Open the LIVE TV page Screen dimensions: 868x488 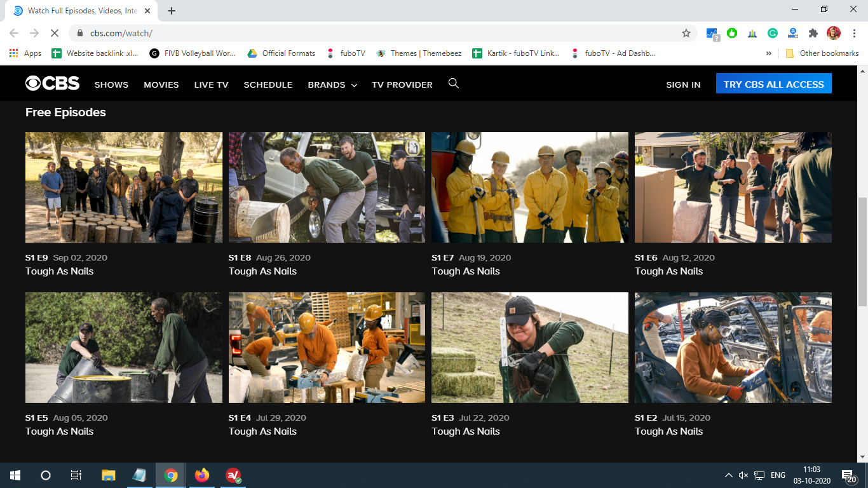(211, 85)
